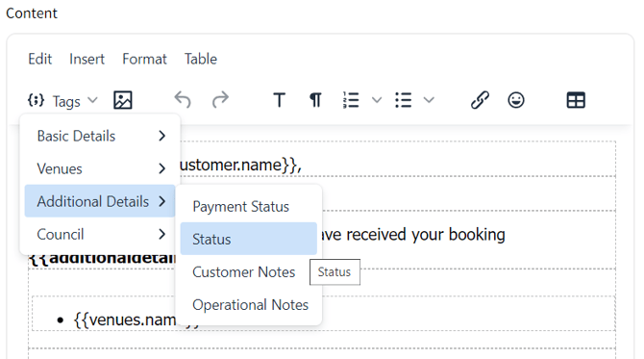Click the insert image icon
The height and width of the screenshot is (359, 644).
pos(122,100)
